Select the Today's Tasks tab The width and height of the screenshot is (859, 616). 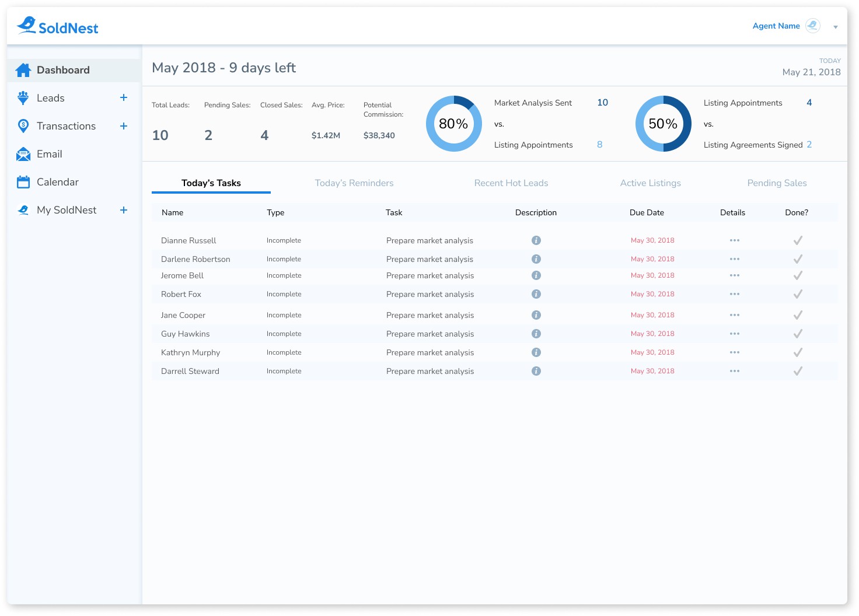pos(211,183)
